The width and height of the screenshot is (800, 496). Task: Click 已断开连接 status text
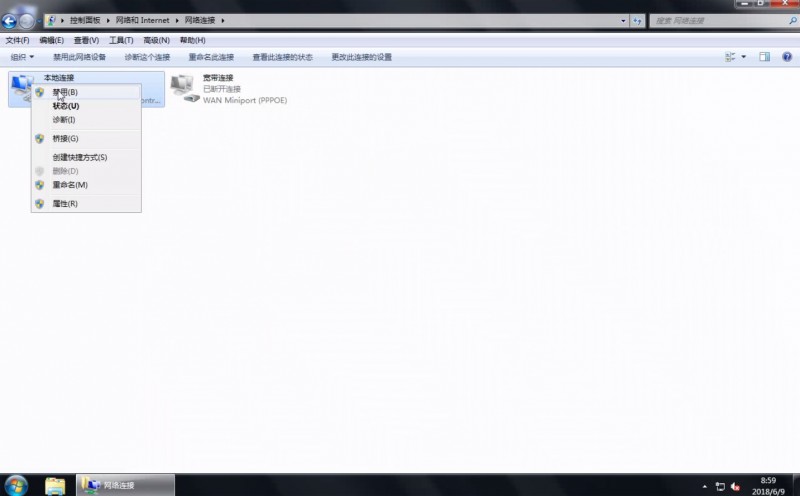tap(221, 89)
